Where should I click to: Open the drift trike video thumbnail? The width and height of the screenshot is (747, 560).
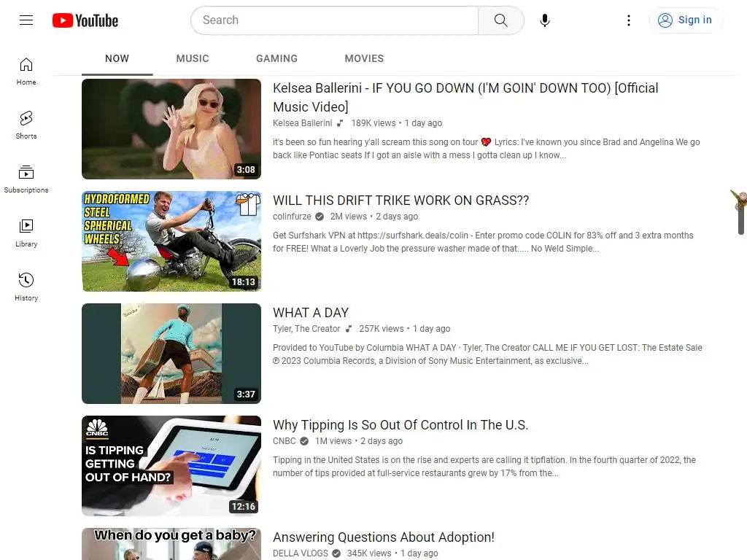click(x=171, y=241)
